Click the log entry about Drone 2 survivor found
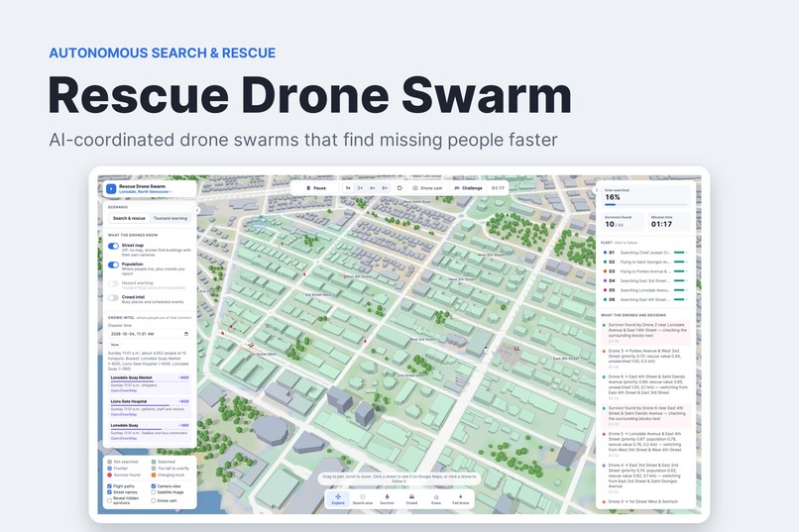This screenshot has height=532, width=799. tap(645, 333)
